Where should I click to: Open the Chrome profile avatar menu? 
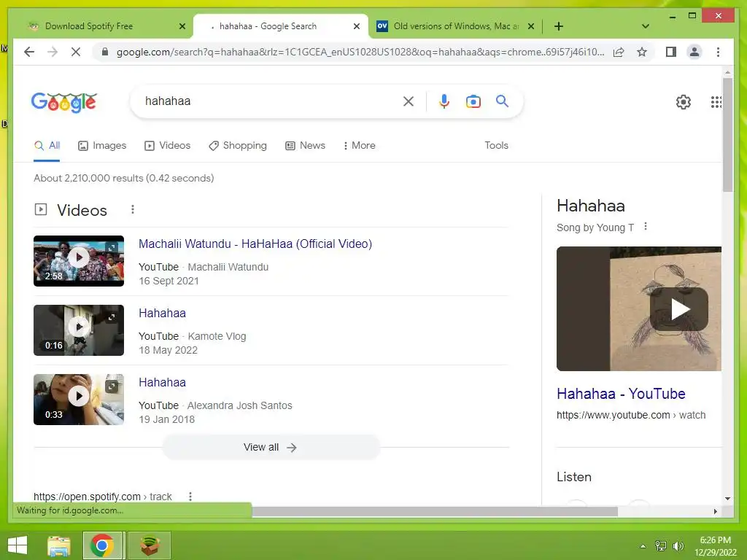coord(694,52)
